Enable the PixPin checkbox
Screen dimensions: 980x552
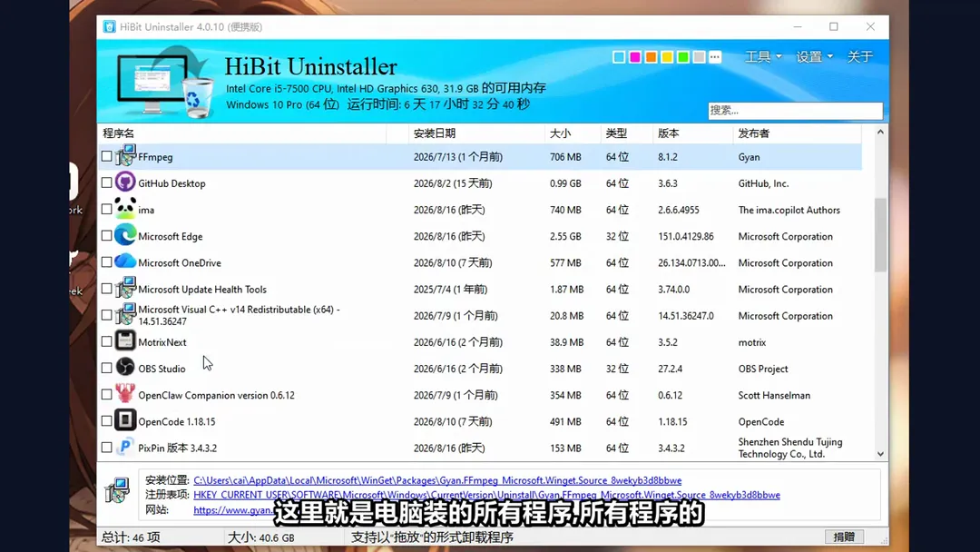(106, 448)
